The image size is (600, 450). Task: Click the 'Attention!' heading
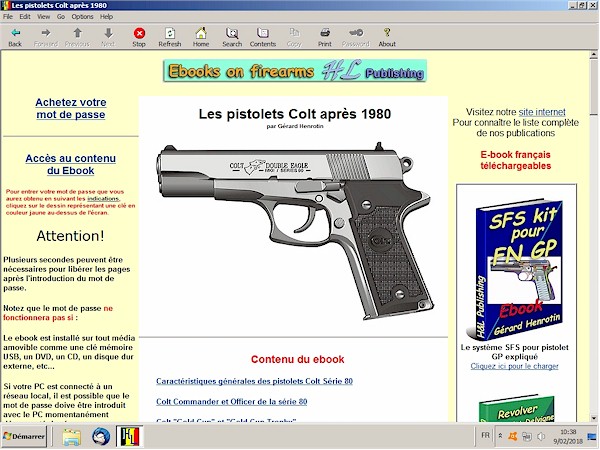pos(70,236)
